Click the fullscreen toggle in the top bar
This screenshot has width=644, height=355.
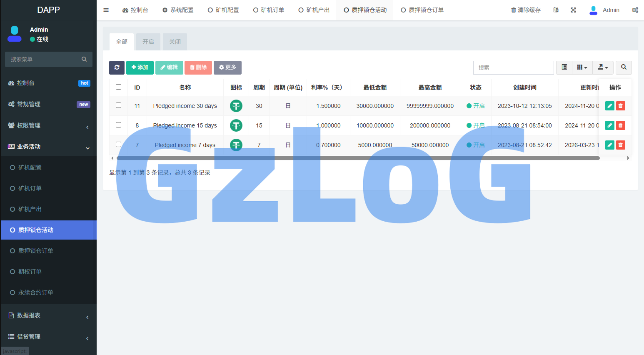click(573, 10)
